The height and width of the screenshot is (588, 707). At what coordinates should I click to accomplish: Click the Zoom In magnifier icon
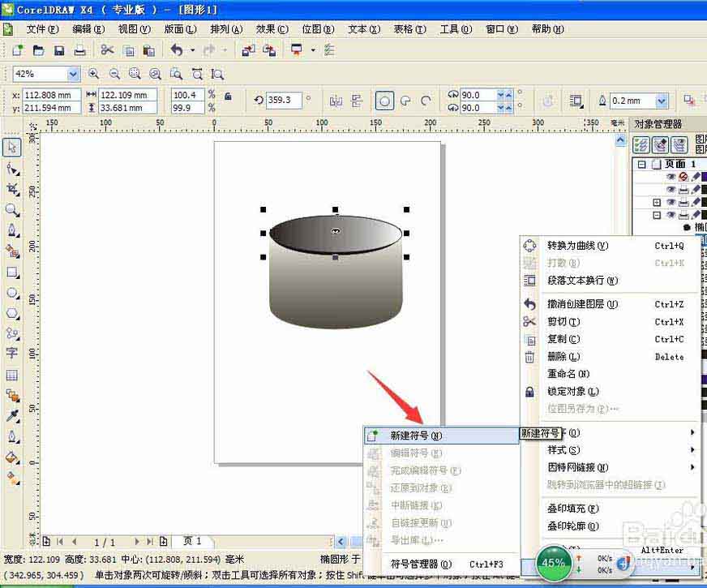point(93,74)
